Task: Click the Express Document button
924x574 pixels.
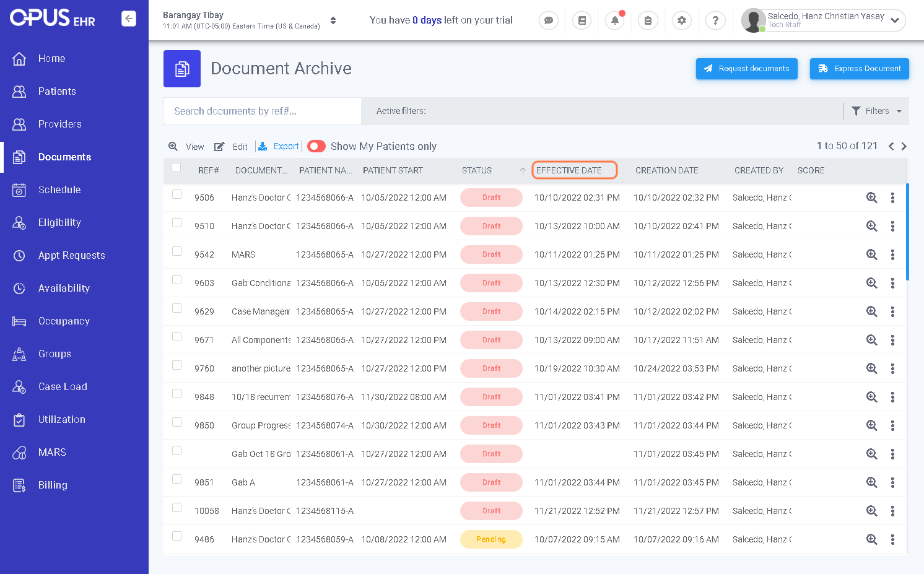Action: point(860,69)
